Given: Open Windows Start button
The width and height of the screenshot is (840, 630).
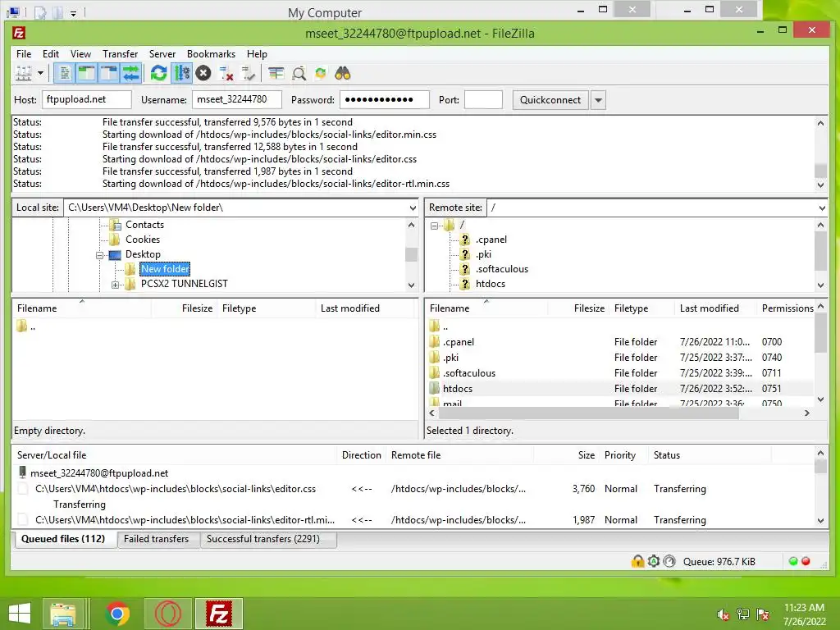Looking at the screenshot, I should [20, 614].
